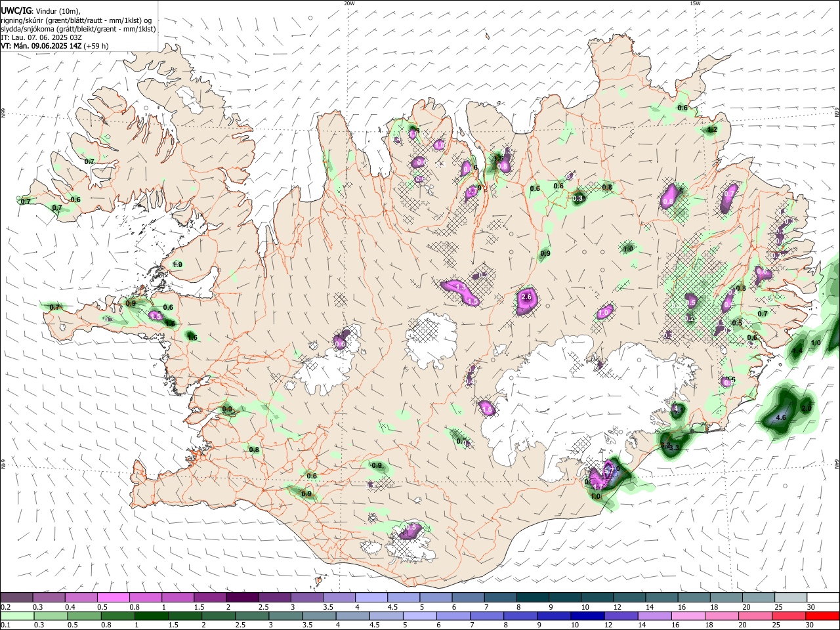Click the 2.5 label in the top legend row

tap(263, 607)
